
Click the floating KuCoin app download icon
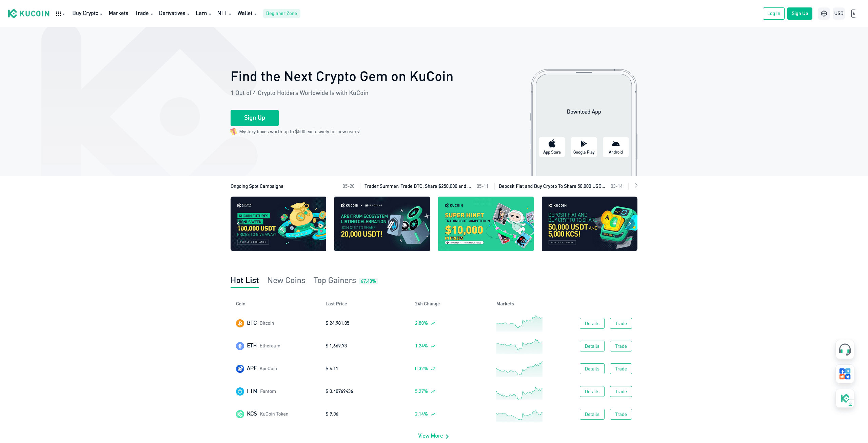(845, 398)
